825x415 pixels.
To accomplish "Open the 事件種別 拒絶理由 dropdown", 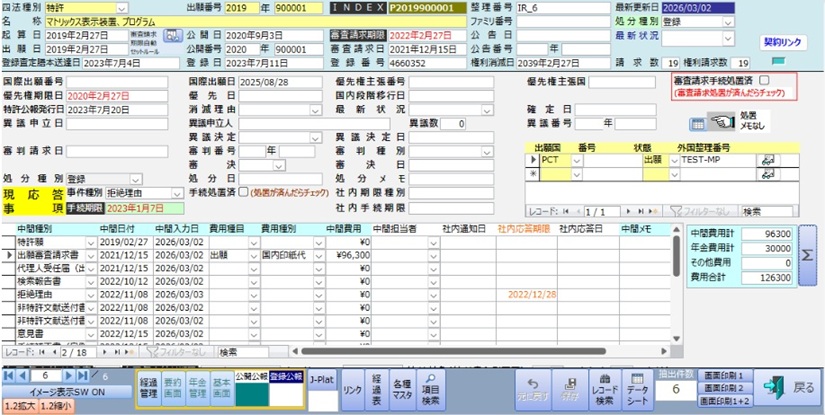I will [176, 193].
